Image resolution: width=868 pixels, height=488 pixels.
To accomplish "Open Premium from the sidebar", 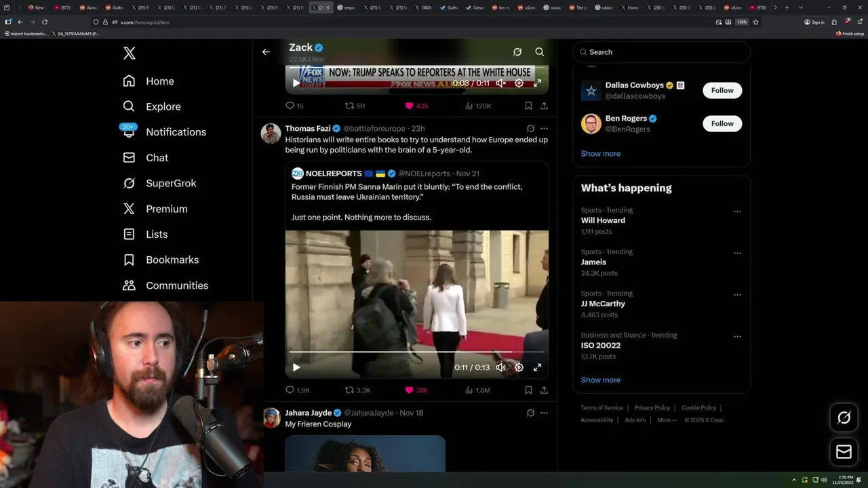I will click(155, 209).
